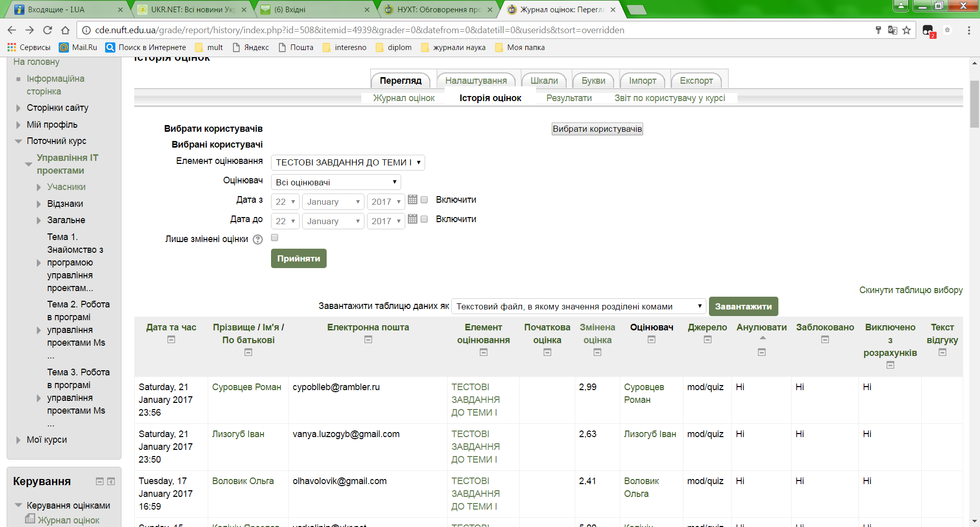
Task: Collapse the 'Дата та час' column
Action: 171,340
